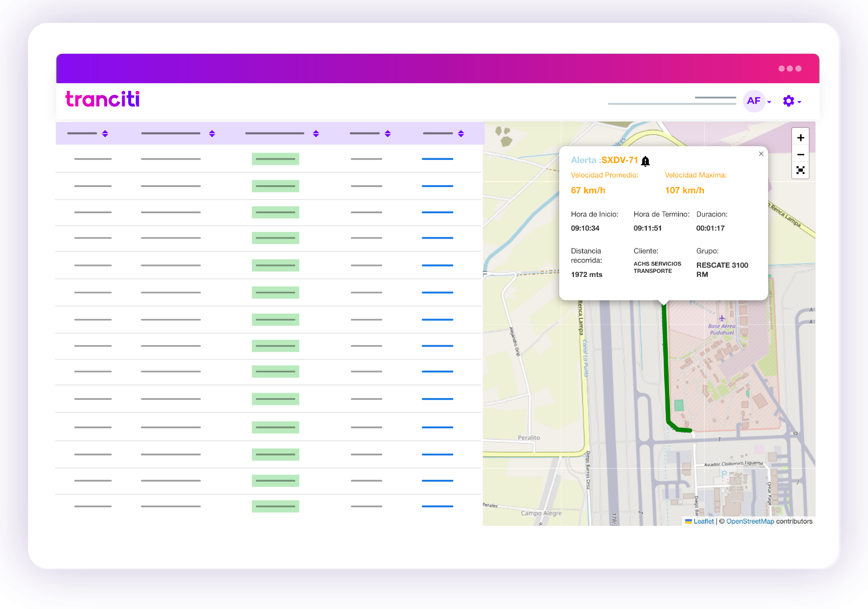This screenshot has height=609, width=868.
Task: Click the Velocidad Promedio label
Action: 604,175
